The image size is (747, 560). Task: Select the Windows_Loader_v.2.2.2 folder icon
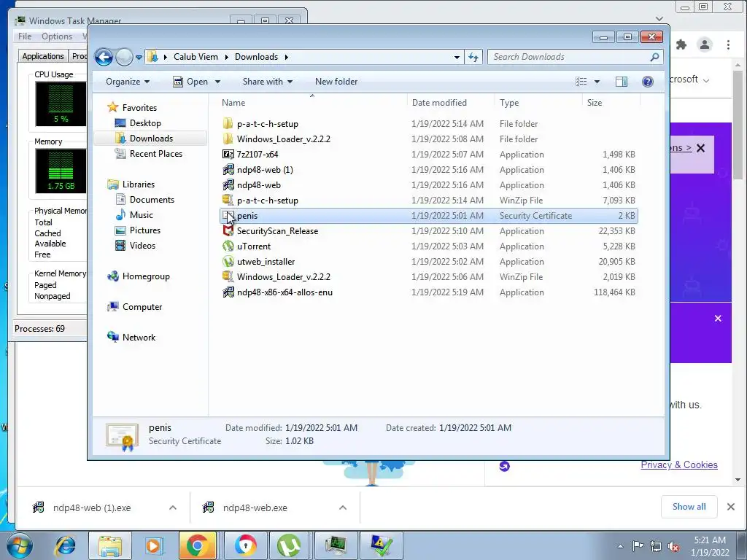228,139
